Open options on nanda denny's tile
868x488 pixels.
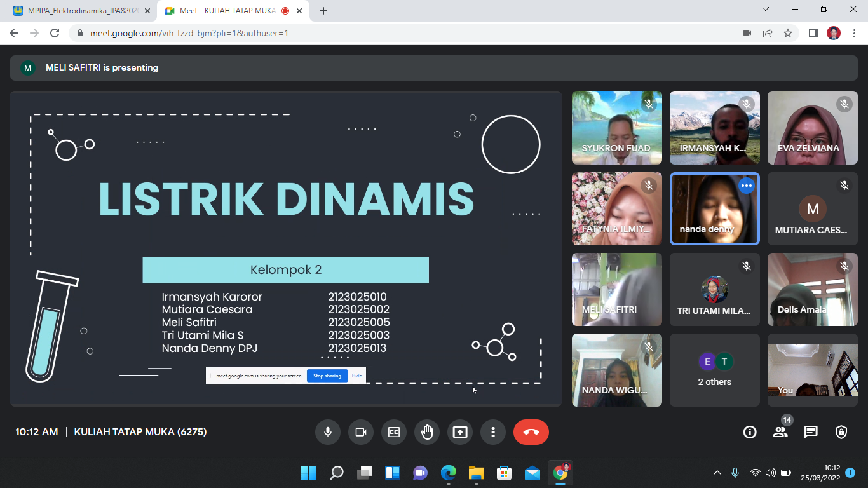click(746, 186)
